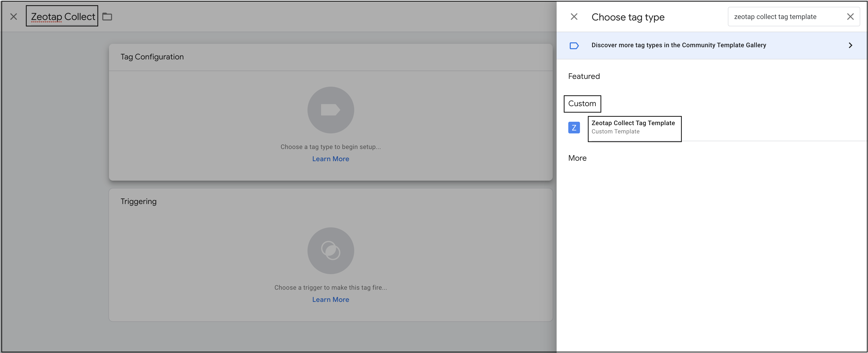The height and width of the screenshot is (353, 868).
Task: Click the More section heading
Action: pos(577,158)
